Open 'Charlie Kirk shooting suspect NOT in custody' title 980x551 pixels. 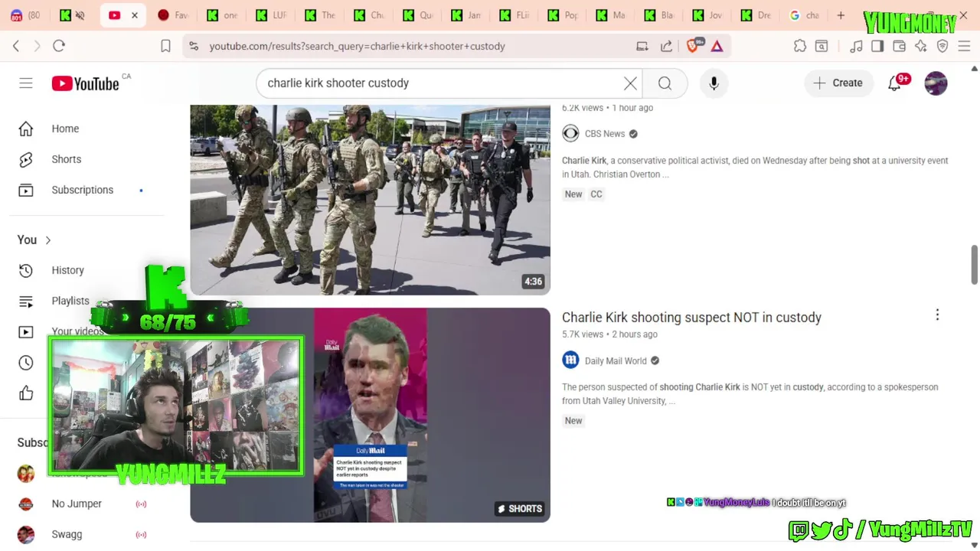coord(691,317)
